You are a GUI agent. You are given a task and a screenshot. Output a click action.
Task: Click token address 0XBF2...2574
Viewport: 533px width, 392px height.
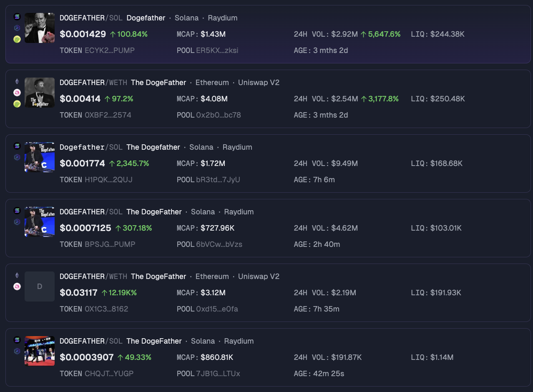[108, 115]
